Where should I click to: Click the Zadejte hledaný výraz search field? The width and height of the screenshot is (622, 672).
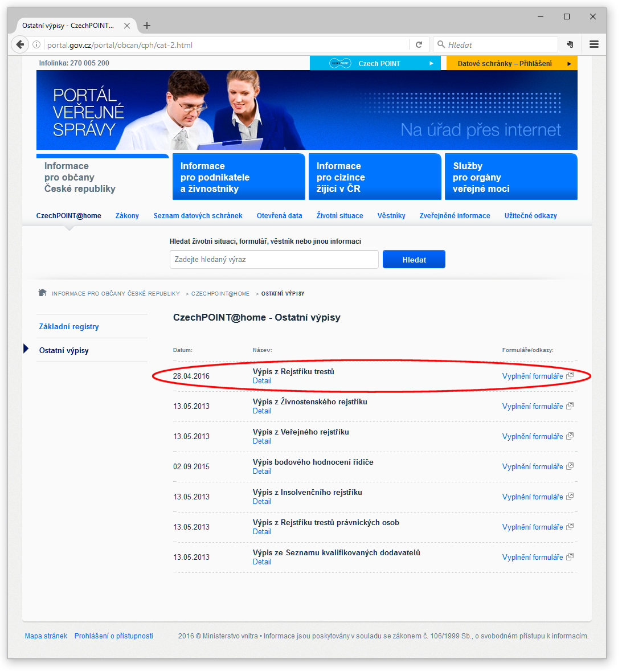pos(274,259)
